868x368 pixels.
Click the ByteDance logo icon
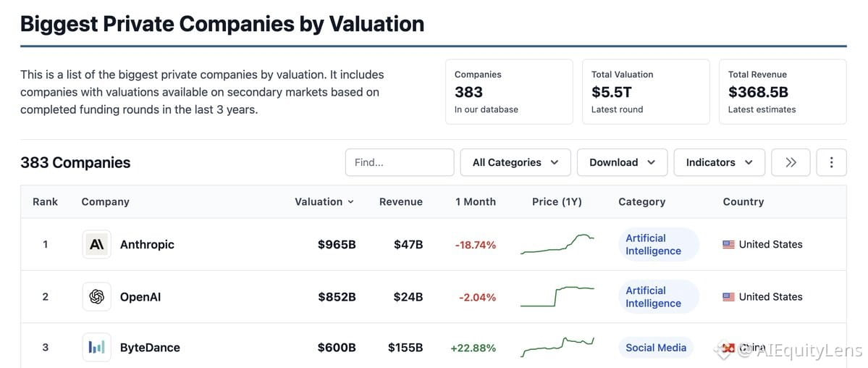coord(97,348)
